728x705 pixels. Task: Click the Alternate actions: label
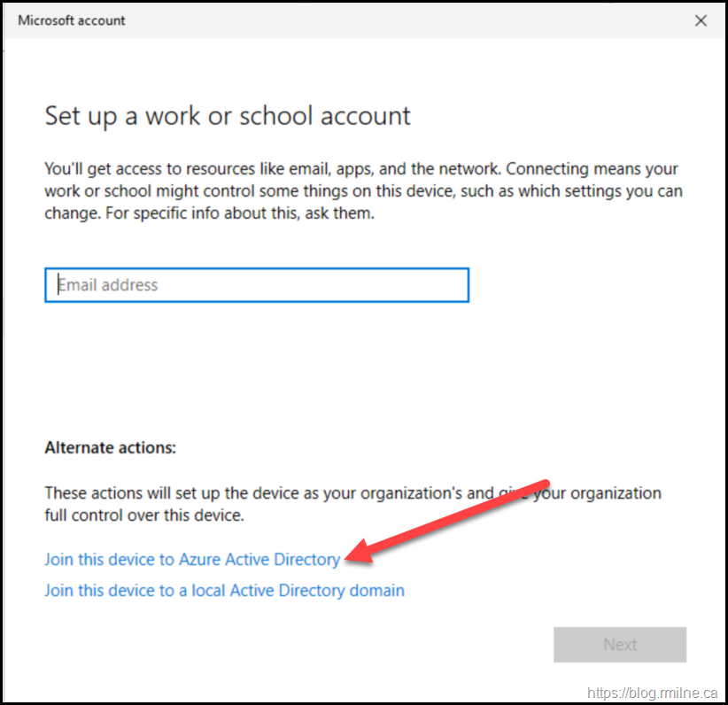110,447
